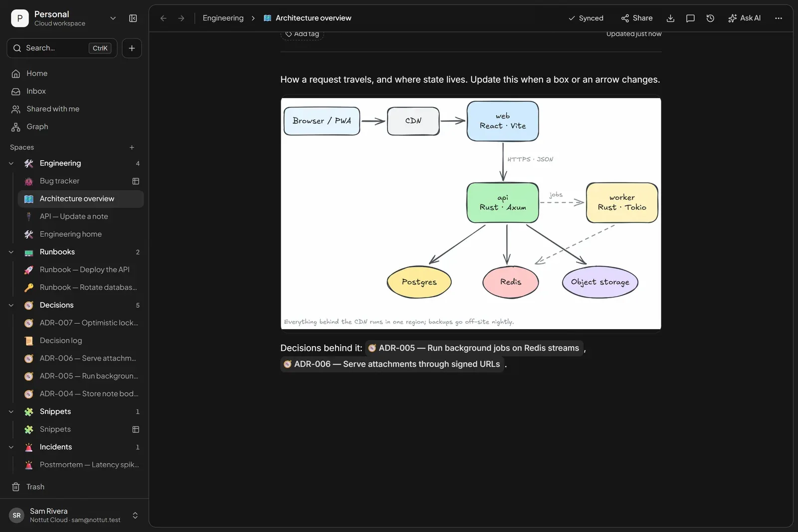Click the Synced status indicator
798x532 pixels.
tap(586, 18)
